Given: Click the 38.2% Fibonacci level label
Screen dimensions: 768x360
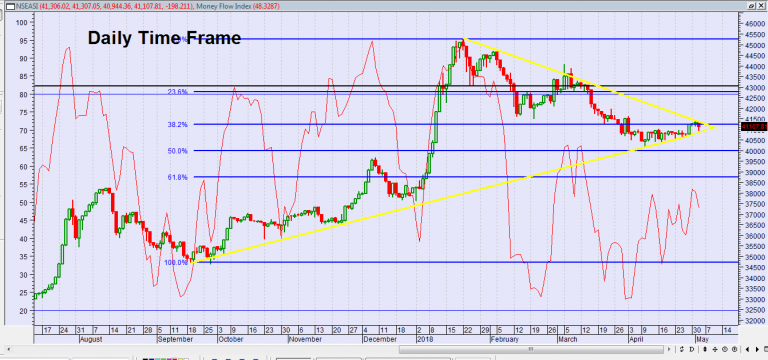Looking at the screenshot, I should tap(177, 124).
